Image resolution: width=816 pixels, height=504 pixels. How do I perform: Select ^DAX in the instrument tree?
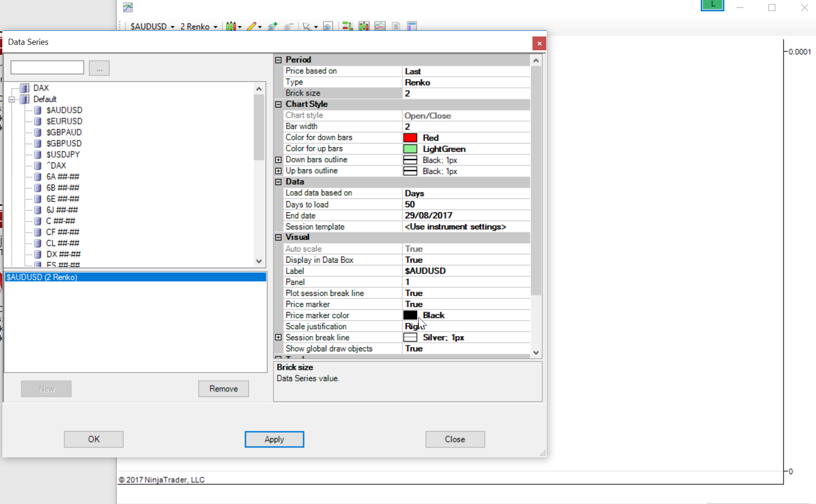[x=56, y=166]
